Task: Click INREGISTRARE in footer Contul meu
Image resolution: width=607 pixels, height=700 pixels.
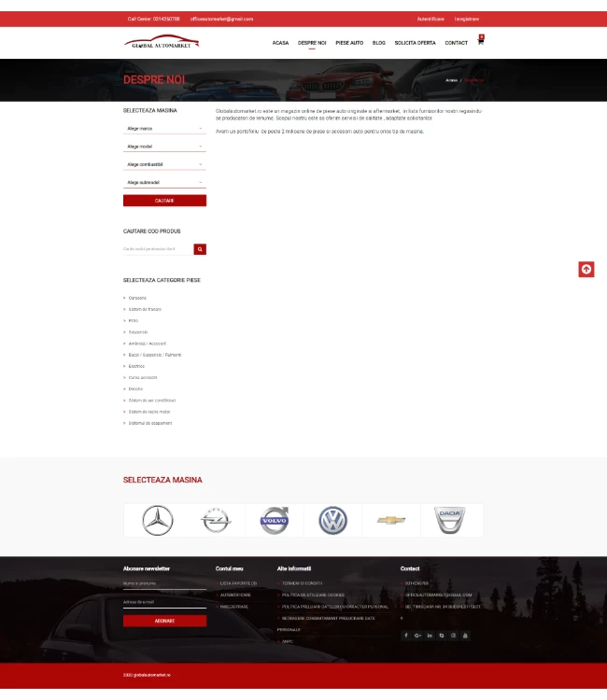Action: [x=234, y=607]
